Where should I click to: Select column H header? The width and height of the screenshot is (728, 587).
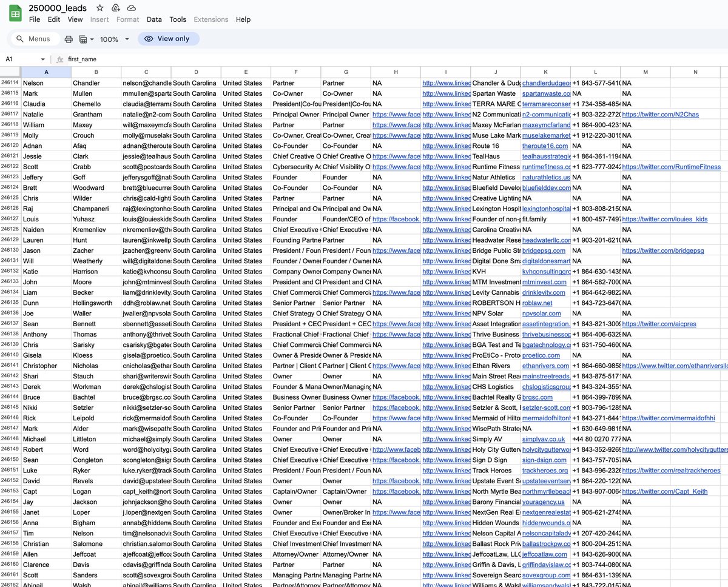[396, 72]
